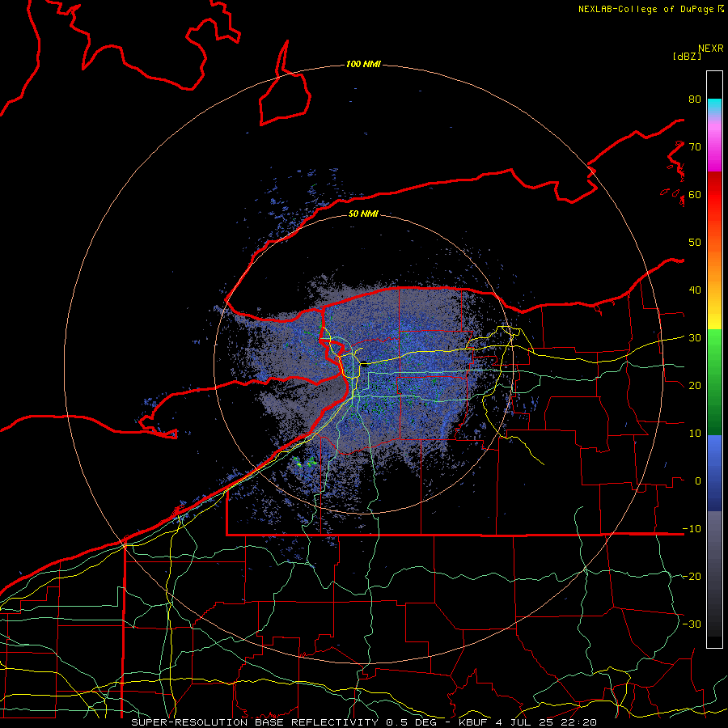Click the 10 dBZ scale value
The height and width of the screenshot is (728, 728).
[695, 434]
